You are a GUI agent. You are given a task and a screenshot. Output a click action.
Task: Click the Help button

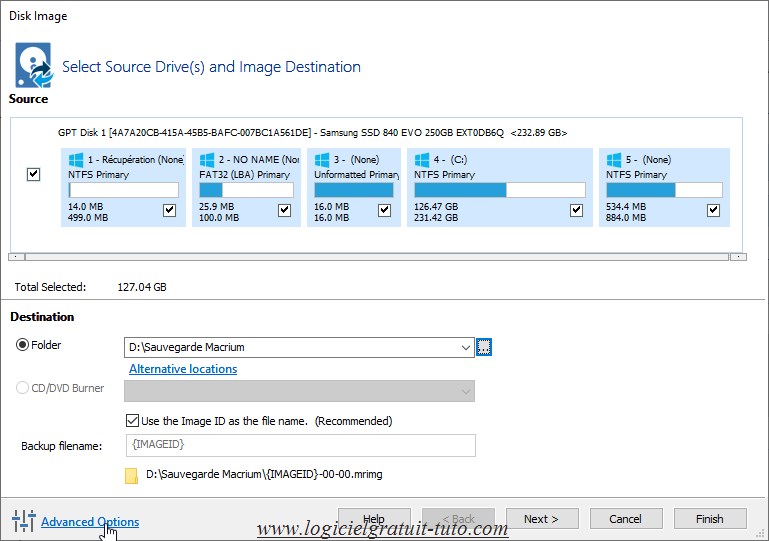[374, 519]
